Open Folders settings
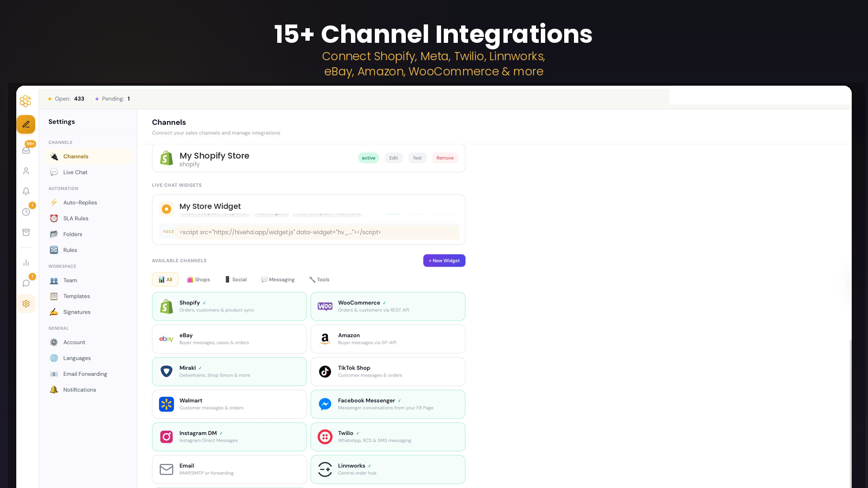868x488 pixels. pyautogui.click(x=88, y=234)
